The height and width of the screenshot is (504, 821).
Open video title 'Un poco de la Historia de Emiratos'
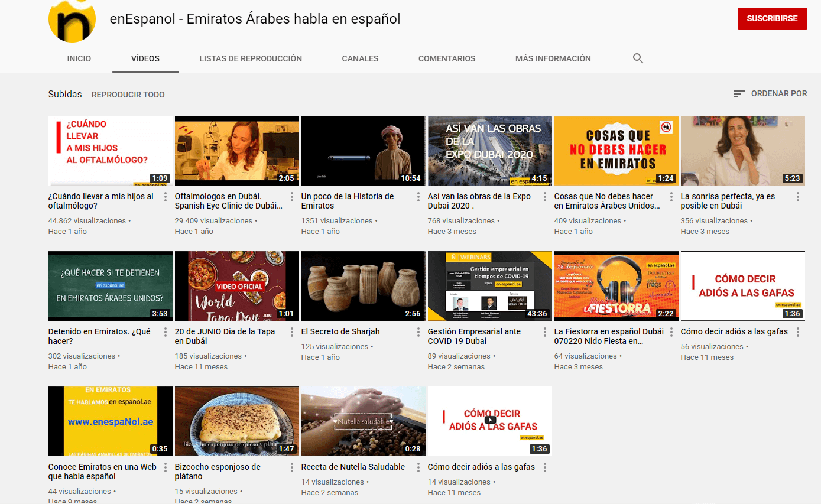click(348, 201)
